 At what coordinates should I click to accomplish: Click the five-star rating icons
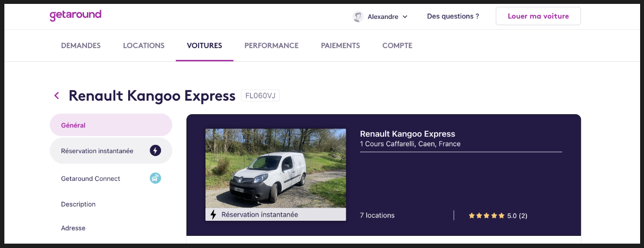tap(486, 215)
